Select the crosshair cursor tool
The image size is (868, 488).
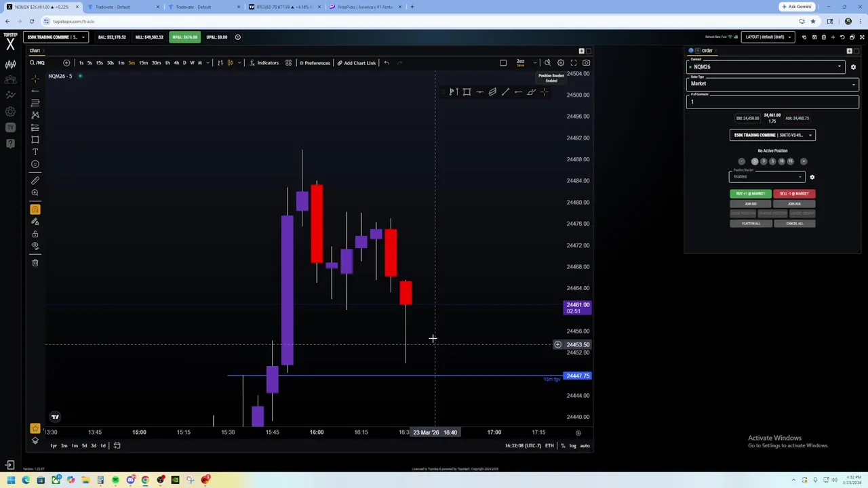35,79
